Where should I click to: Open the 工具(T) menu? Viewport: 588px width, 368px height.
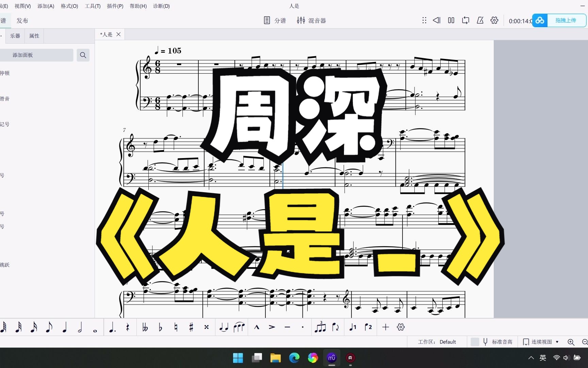click(x=93, y=6)
